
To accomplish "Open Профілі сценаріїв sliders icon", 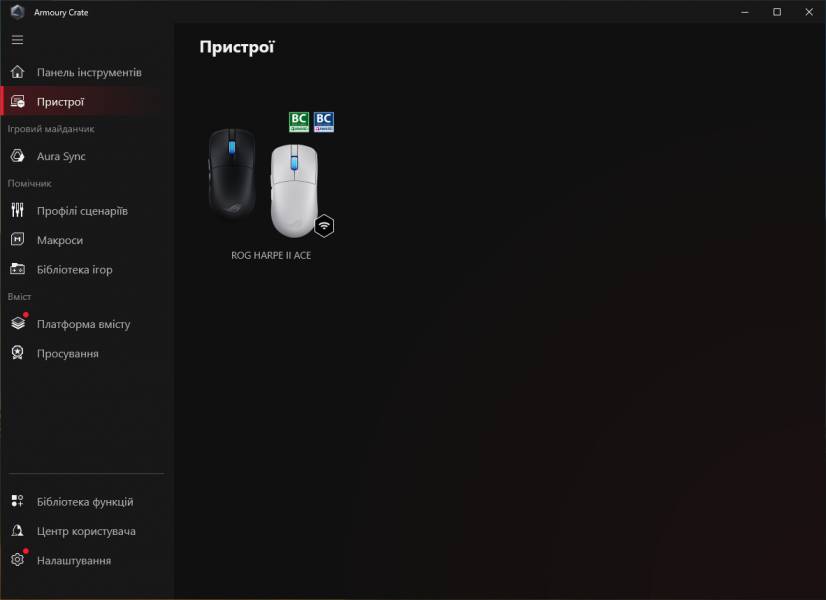I will pyautogui.click(x=17, y=210).
